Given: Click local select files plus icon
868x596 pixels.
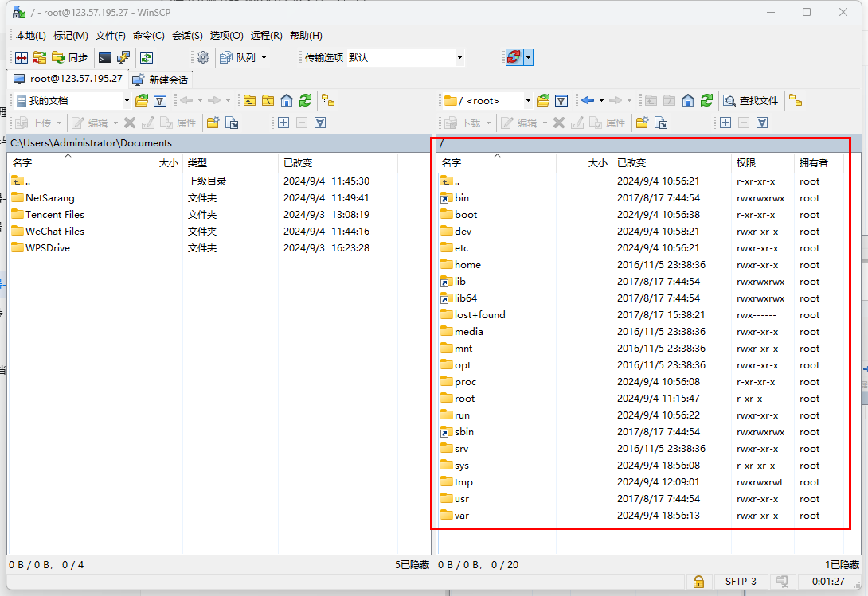Looking at the screenshot, I should [283, 123].
